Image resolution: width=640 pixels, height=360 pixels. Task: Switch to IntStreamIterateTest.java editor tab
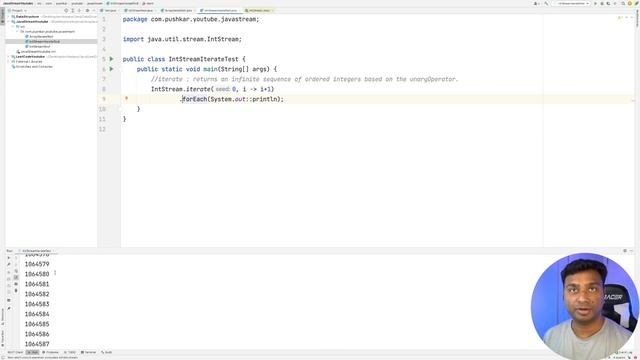pos(220,10)
